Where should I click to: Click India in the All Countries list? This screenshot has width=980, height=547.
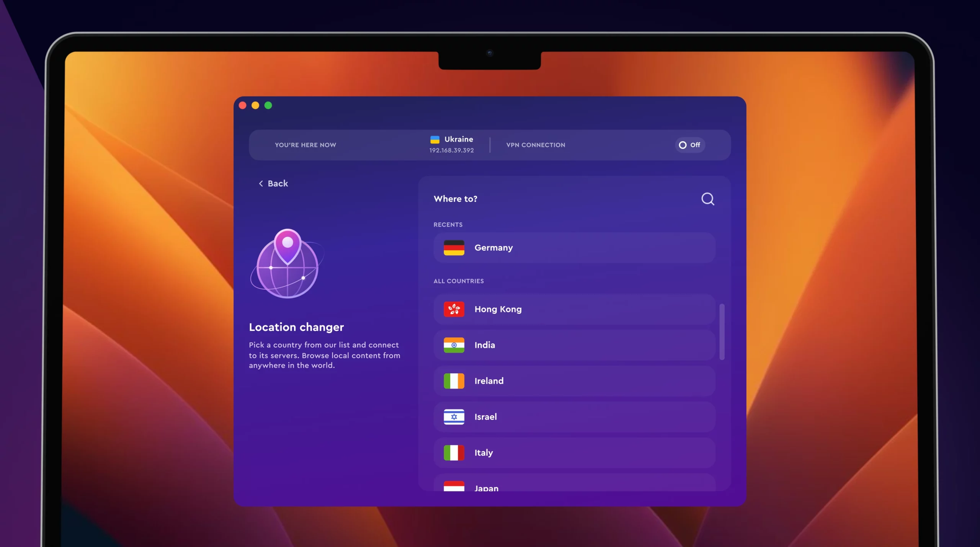573,345
